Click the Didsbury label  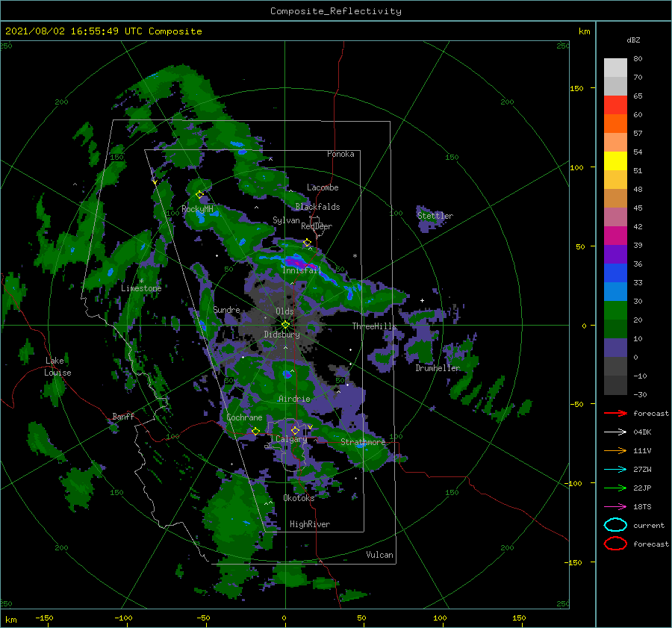point(282,335)
